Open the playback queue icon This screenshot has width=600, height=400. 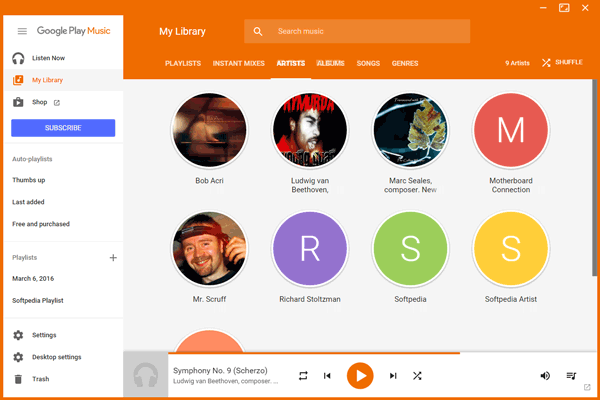(x=571, y=376)
